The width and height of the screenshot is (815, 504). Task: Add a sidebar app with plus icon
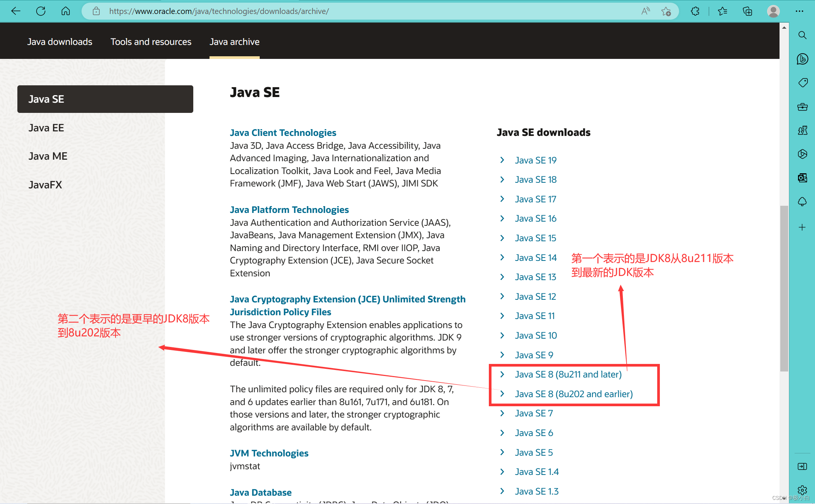(802, 227)
